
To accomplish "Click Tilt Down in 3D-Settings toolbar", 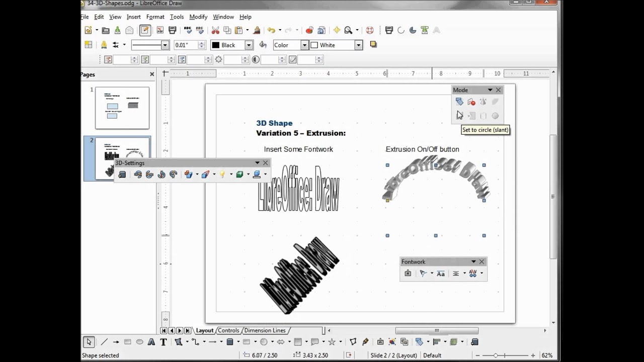I will click(138, 174).
